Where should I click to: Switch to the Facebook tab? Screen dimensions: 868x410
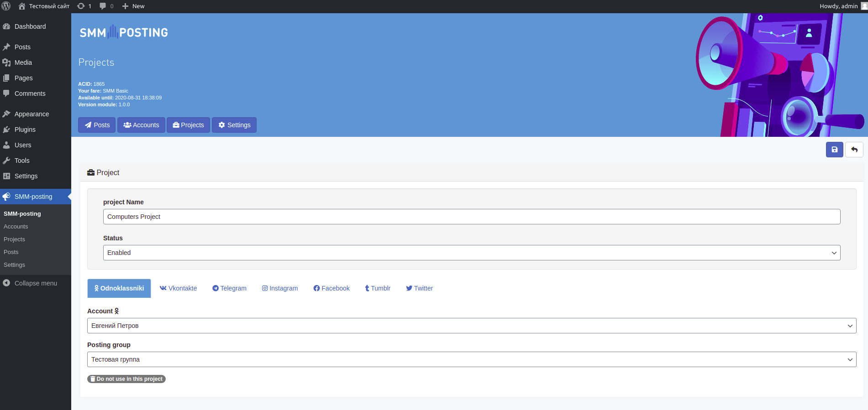click(331, 288)
